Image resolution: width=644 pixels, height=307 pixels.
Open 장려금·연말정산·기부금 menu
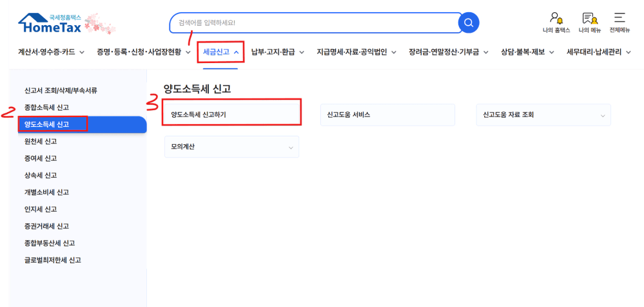[x=448, y=52]
